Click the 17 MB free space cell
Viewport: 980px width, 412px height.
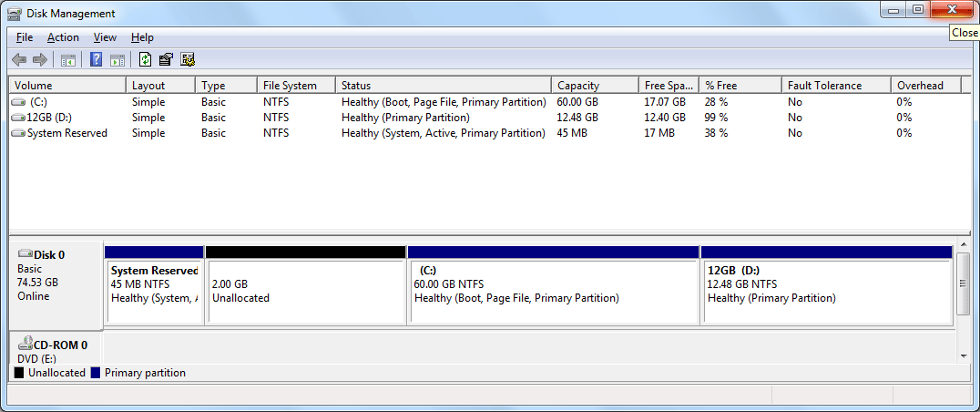point(659,133)
